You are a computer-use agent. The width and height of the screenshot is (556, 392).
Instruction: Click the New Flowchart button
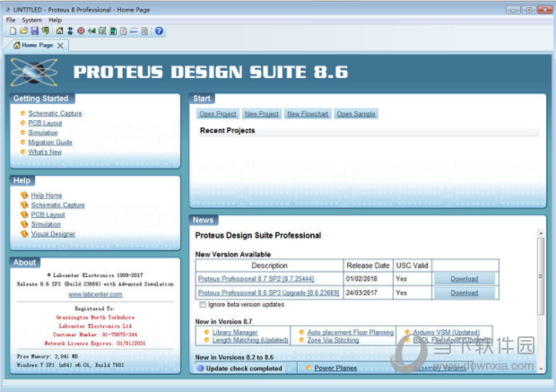[308, 114]
